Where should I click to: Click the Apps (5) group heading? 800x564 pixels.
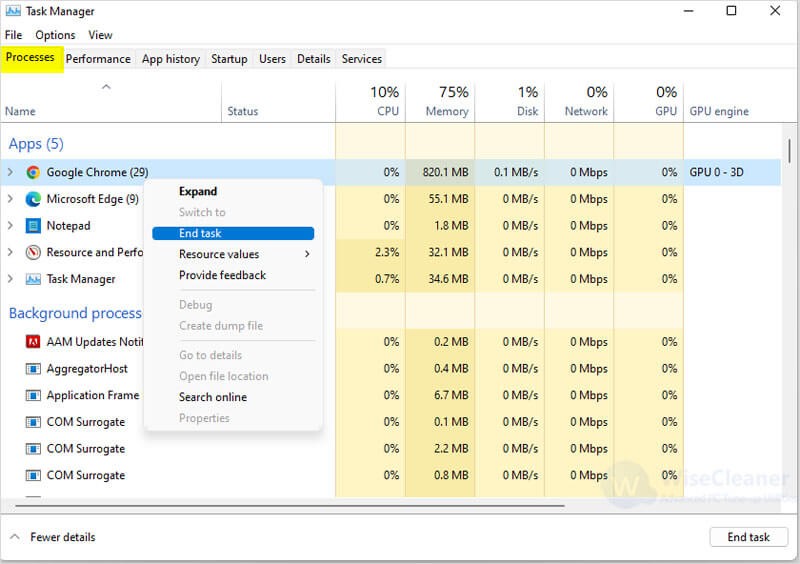[x=36, y=144]
